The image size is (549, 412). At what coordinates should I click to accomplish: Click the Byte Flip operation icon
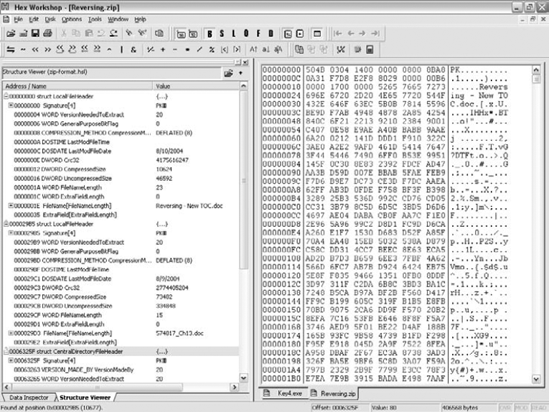[x=11, y=50]
